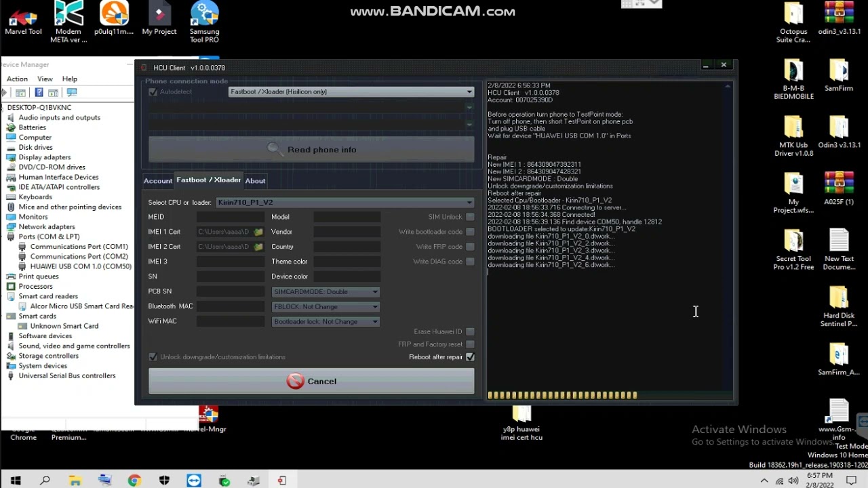Click the Bluetooth MAC input field
Image resolution: width=868 pixels, height=488 pixels.
tap(231, 306)
